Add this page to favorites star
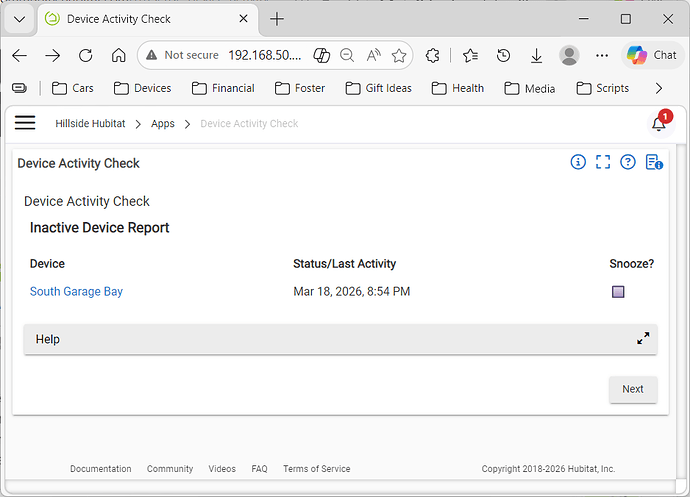Viewport: 690px width, 497px height. coord(399,55)
